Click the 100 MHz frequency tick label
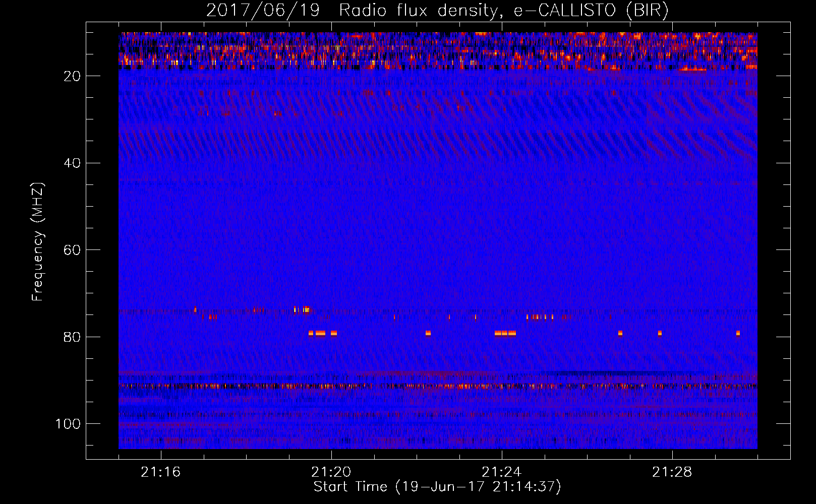 68,424
